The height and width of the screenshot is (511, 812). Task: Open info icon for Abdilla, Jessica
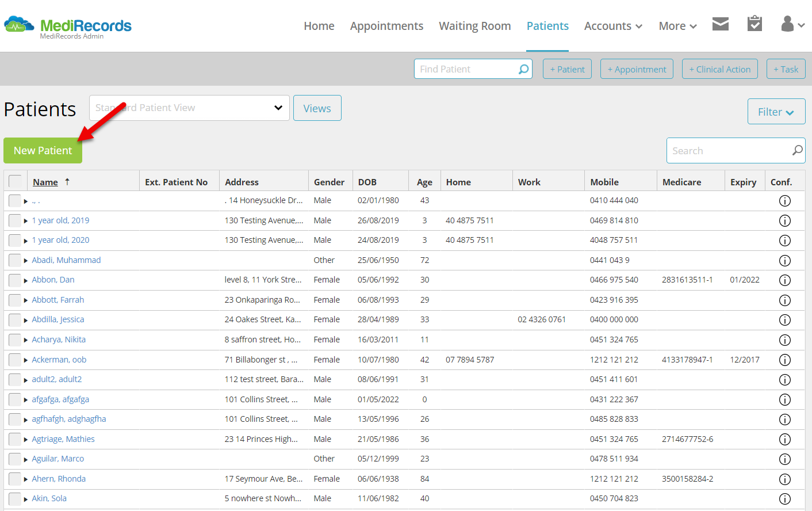[x=784, y=320]
